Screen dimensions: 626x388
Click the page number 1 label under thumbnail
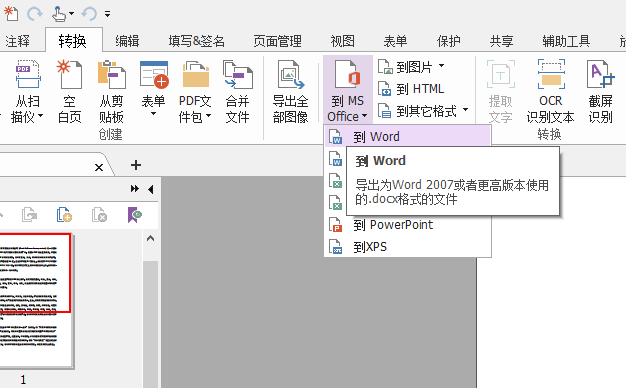click(23, 380)
